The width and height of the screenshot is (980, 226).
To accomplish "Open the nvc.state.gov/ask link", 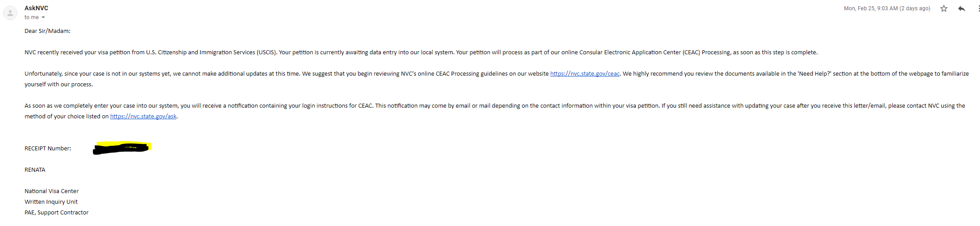I will (143, 117).
